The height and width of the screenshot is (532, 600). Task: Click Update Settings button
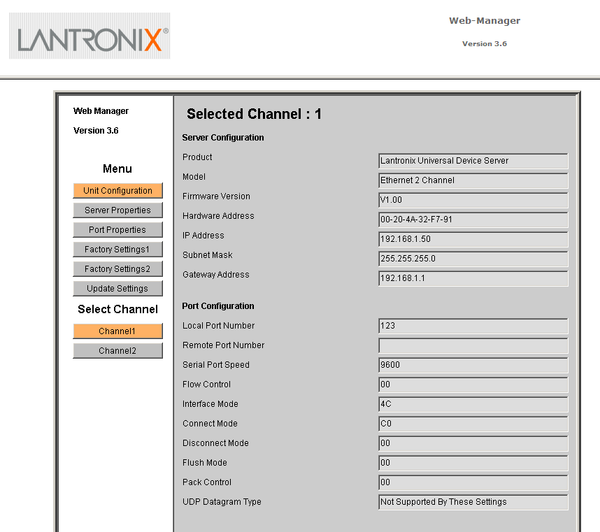[x=118, y=288]
